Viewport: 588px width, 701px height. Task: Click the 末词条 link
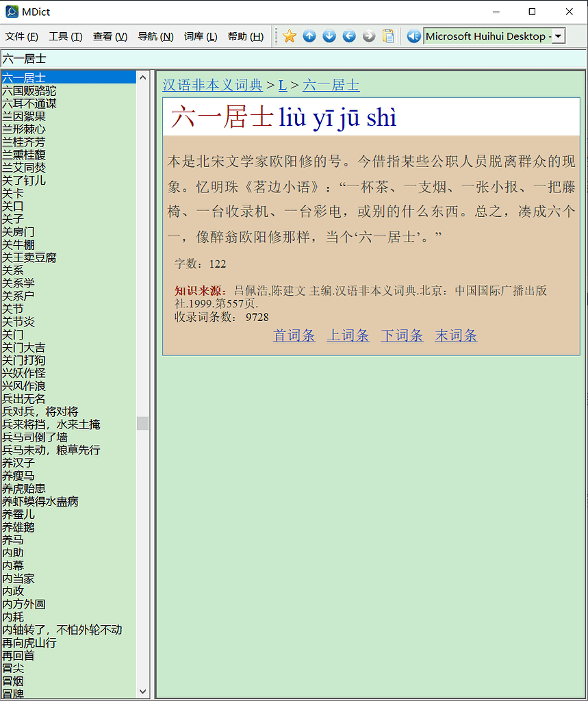pyautogui.click(x=456, y=335)
